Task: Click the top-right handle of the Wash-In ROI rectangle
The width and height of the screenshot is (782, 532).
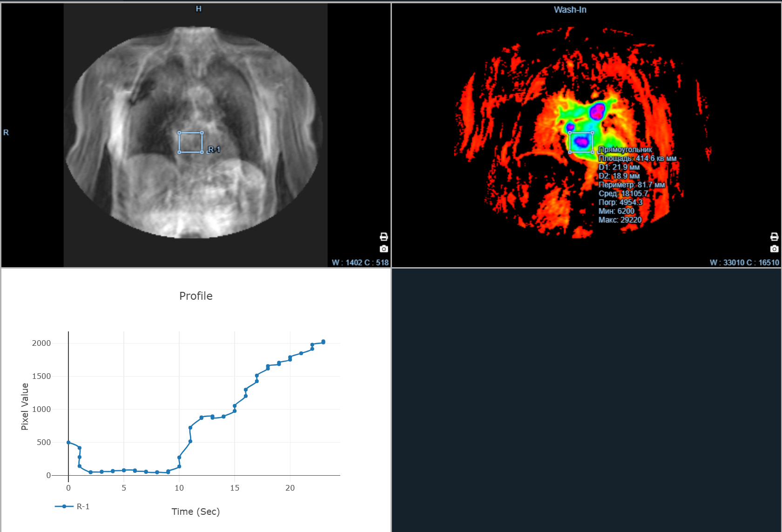Action: pos(593,133)
